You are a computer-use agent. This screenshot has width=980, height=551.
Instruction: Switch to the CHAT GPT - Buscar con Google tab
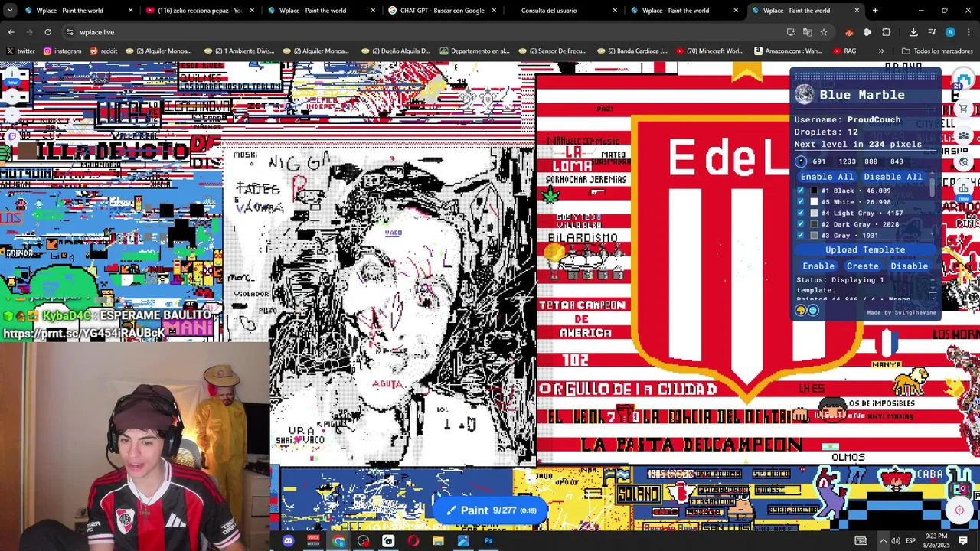442,11
